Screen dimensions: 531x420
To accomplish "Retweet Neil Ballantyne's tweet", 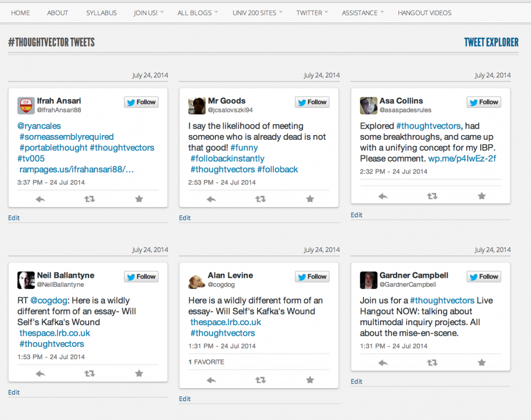I will [90, 373].
